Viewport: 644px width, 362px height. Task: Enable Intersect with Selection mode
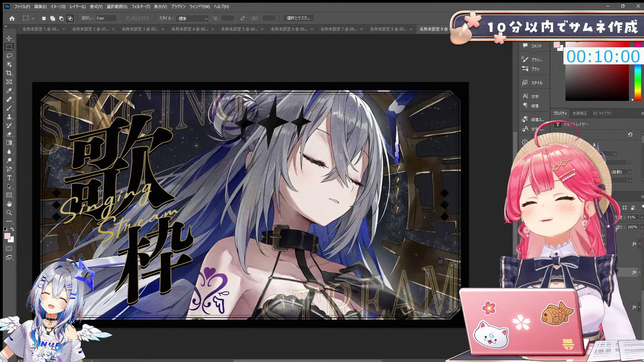[70, 18]
